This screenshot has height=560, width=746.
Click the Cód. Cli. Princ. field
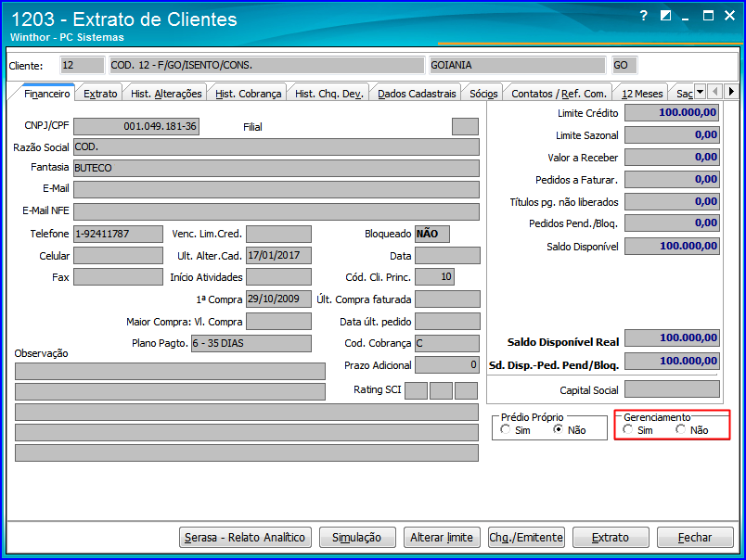(434, 276)
